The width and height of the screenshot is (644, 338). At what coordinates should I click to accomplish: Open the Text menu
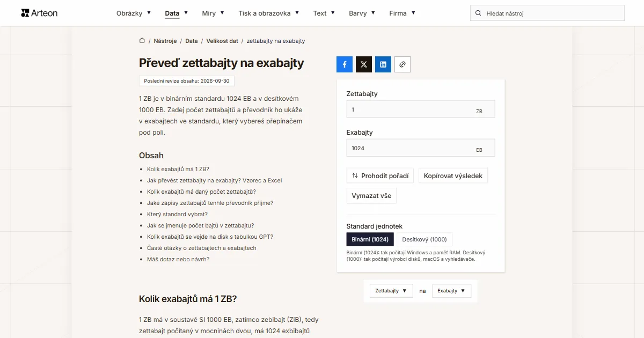coord(324,13)
